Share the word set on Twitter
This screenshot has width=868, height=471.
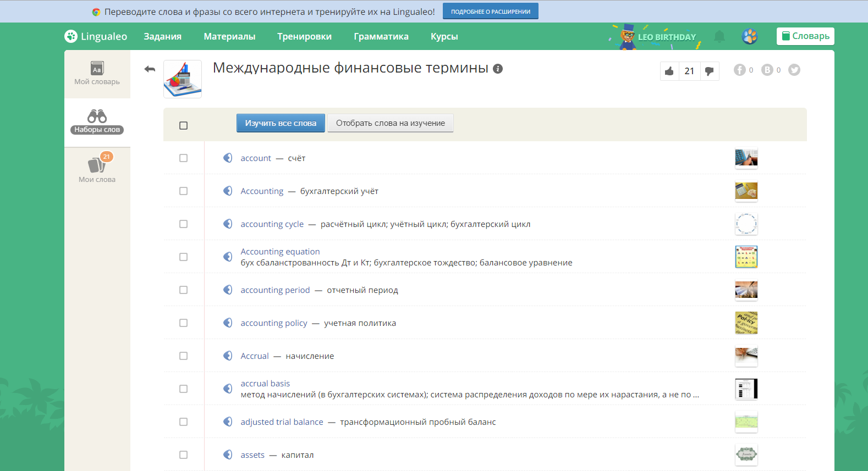pyautogui.click(x=794, y=70)
